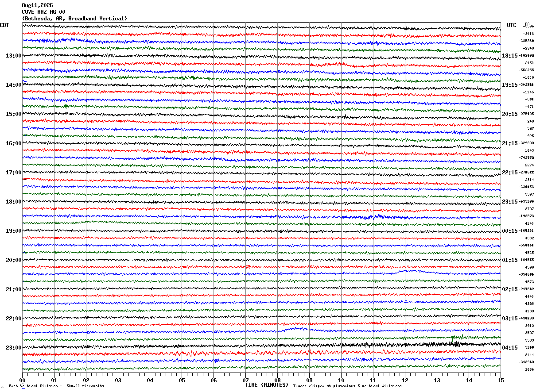This screenshot has height=392, width=536.
Task: Click the Aug11,2026 date header
Action: click(x=37, y=5)
